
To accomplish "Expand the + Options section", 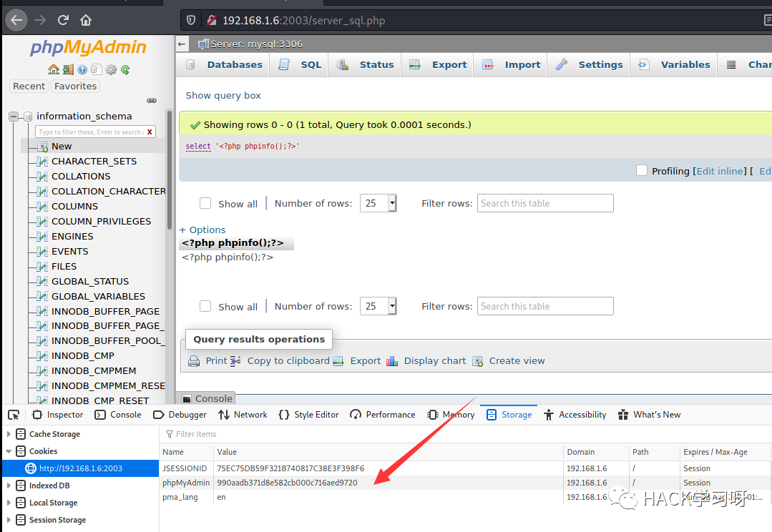I will pyautogui.click(x=202, y=230).
